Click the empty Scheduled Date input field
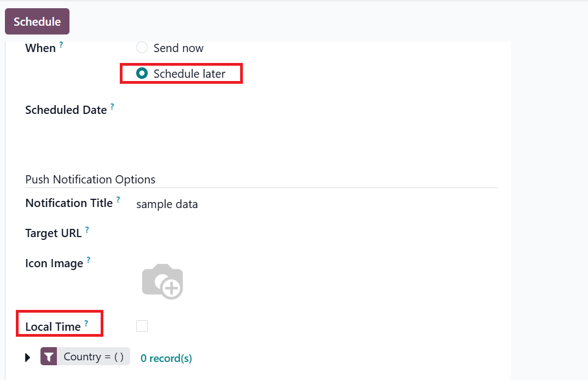This screenshot has height=380, width=588. pyautogui.click(x=312, y=110)
